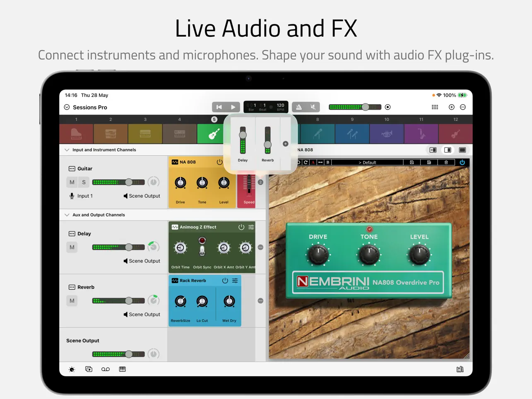The height and width of the screenshot is (399, 532).
Task: Open Reverb channel Scene Output routing
Action: (142, 314)
